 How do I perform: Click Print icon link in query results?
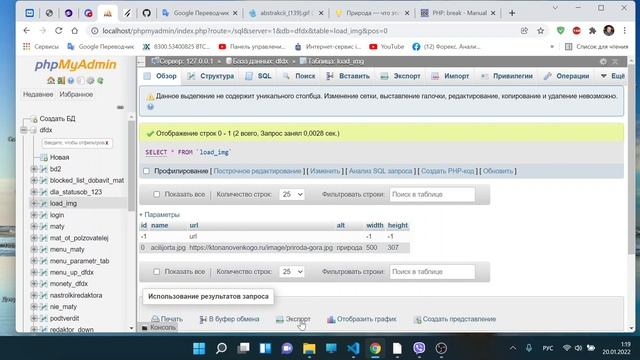point(167,319)
